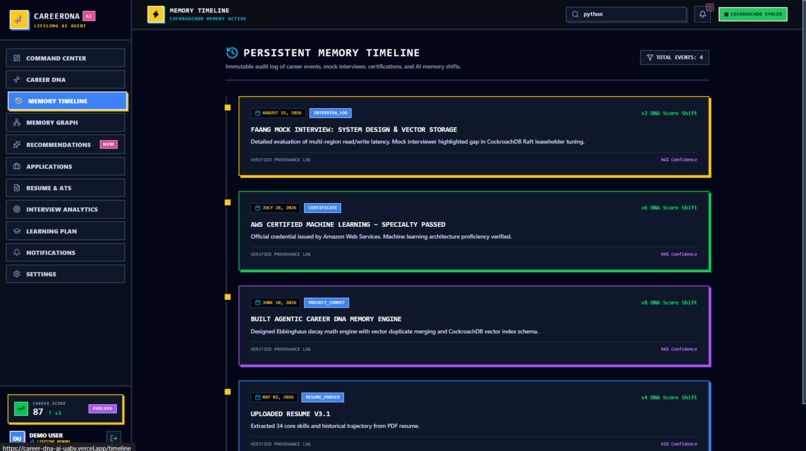Open Command Center from sidebar
Viewport: 806px width, 451px height.
pos(65,58)
